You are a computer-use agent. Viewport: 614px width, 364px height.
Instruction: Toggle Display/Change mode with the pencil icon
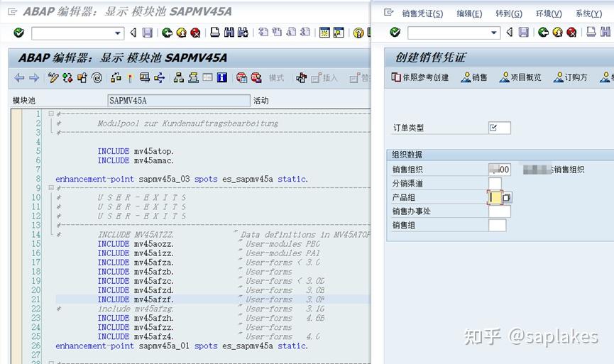tap(53, 78)
